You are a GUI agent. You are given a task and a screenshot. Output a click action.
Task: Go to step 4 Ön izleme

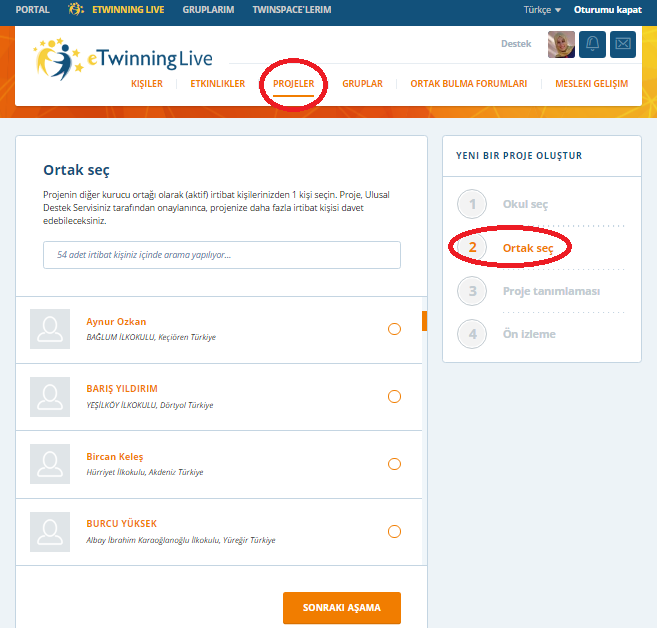[x=506, y=334]
